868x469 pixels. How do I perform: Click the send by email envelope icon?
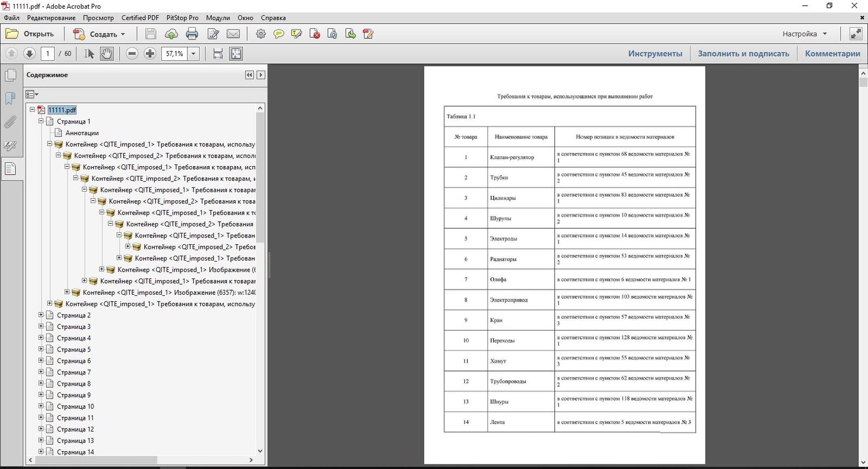[233, 34]
